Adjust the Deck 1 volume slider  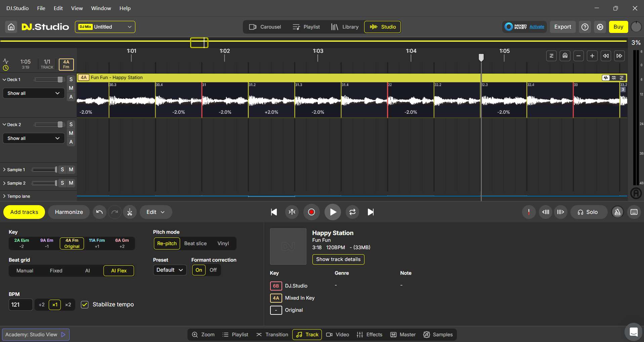(60, 80)
